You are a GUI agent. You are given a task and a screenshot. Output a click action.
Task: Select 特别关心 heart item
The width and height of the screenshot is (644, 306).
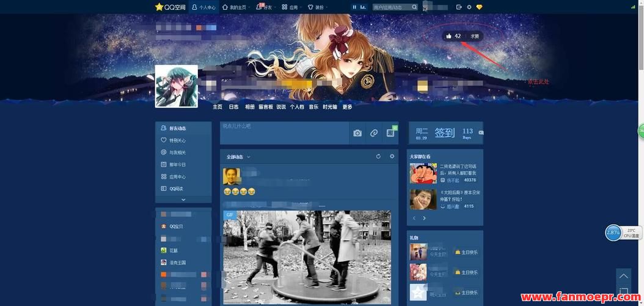[183, 140]
